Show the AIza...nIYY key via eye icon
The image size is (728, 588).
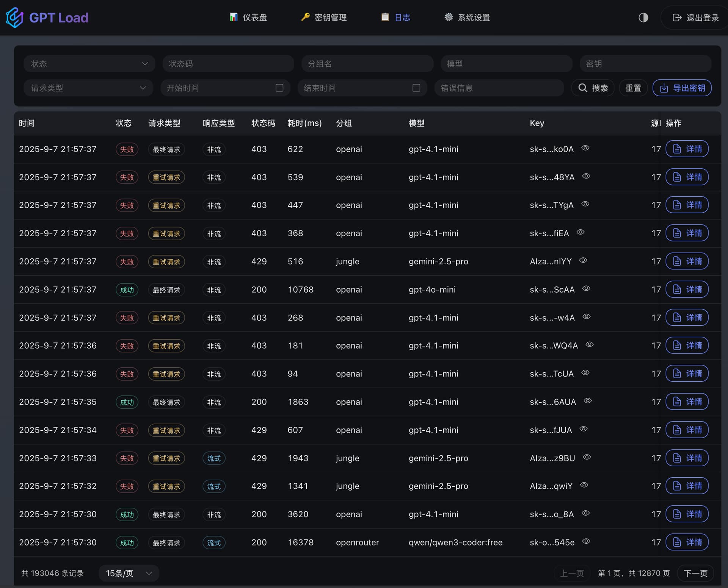[584, 260]
